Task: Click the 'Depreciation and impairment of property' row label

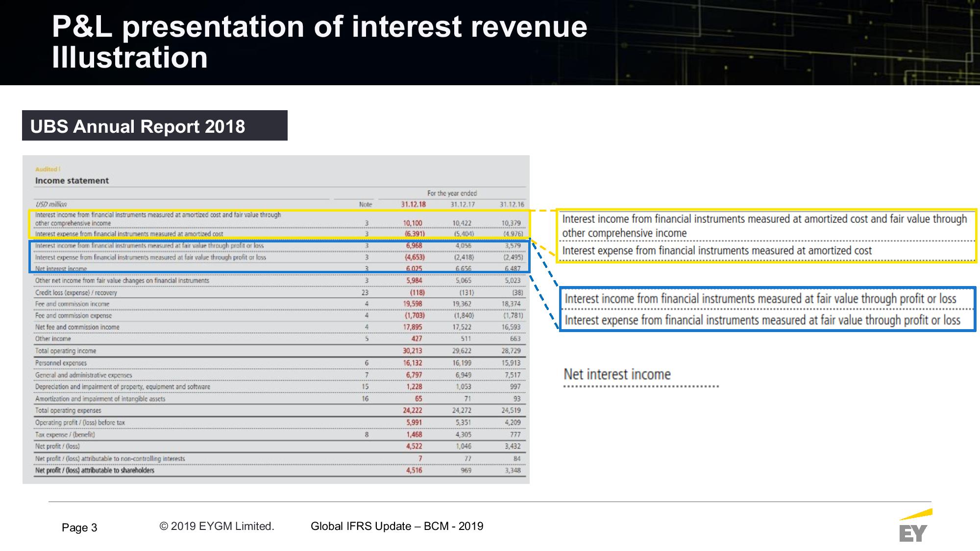Action: tap(122, 387)
